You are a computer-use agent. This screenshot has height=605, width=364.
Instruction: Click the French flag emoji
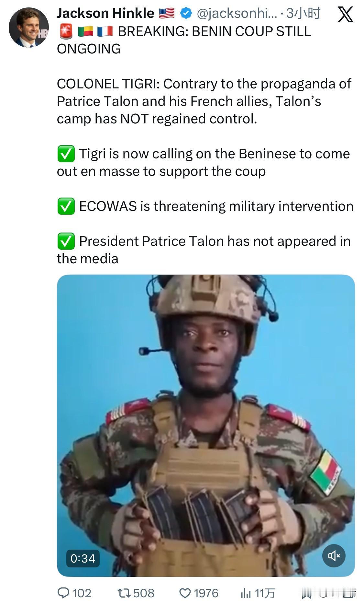click(x=105, y=31)
